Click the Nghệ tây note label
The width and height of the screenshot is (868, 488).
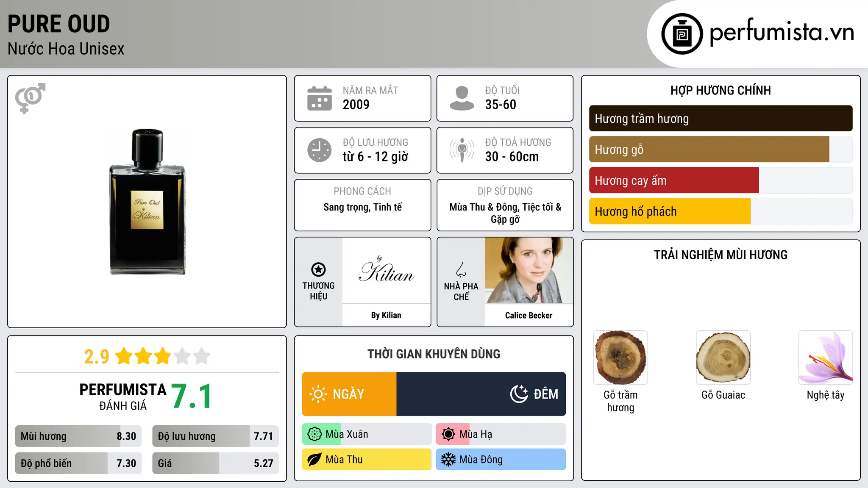point(826,395)
